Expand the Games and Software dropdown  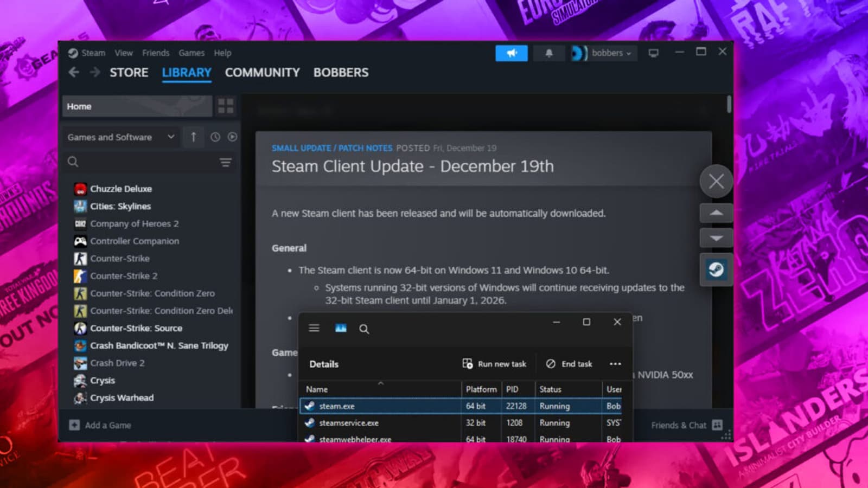pyautogui.click(x=121, y=137)
